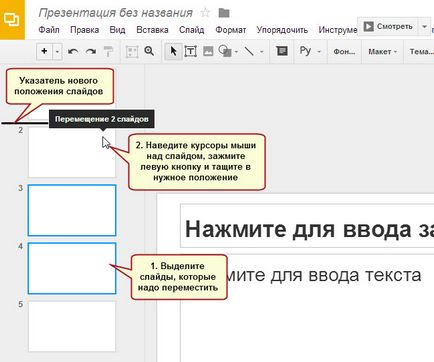Open the Инструменты menu
This screenshot has width=434, height=362.
(x=337, y=30)
